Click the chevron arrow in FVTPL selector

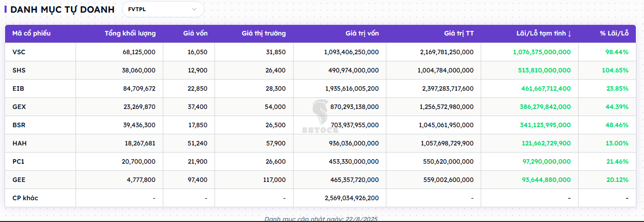point(194,9)
